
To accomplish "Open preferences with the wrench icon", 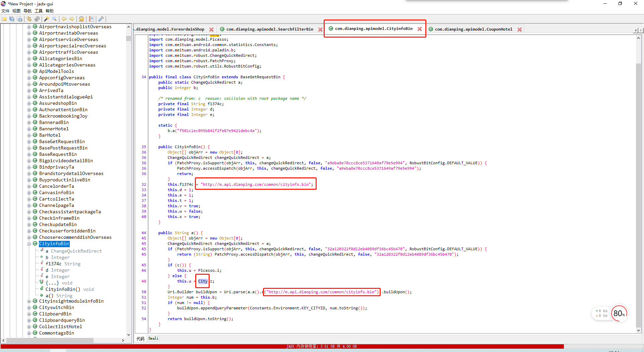I will (x=101, y=19).
